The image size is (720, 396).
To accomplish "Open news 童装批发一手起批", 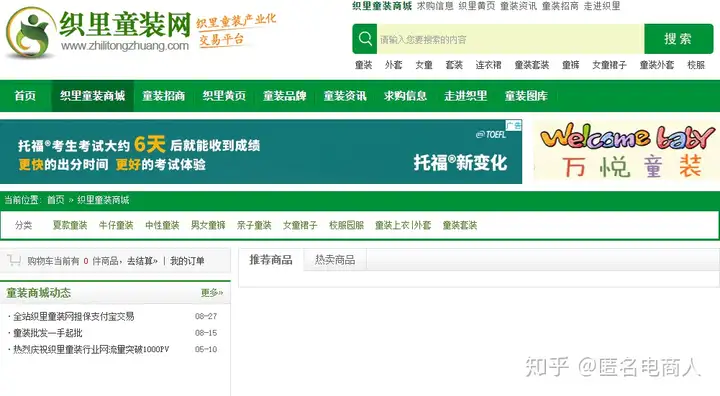I will click(48, 333).
